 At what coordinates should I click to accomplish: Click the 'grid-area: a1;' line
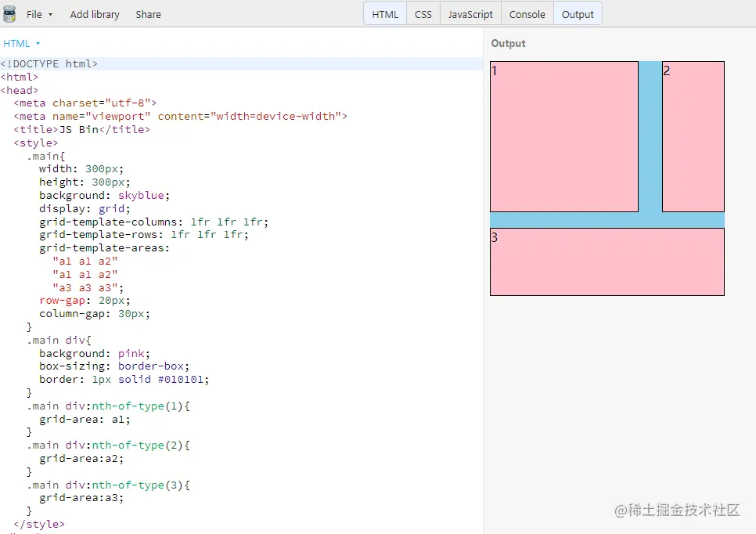pos(85,420)
